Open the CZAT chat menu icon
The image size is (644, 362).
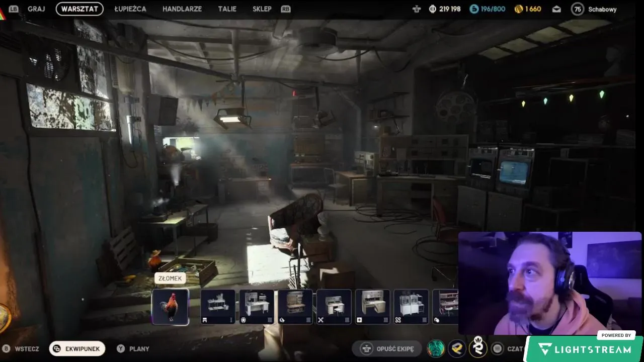click(x=497, y=348)
